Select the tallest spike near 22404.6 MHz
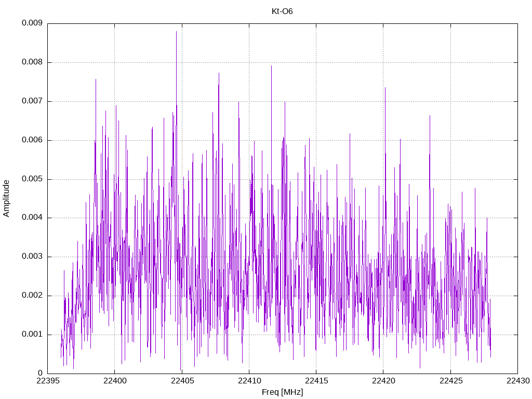Viewport: 532px width, 399px height. point(177,32)
